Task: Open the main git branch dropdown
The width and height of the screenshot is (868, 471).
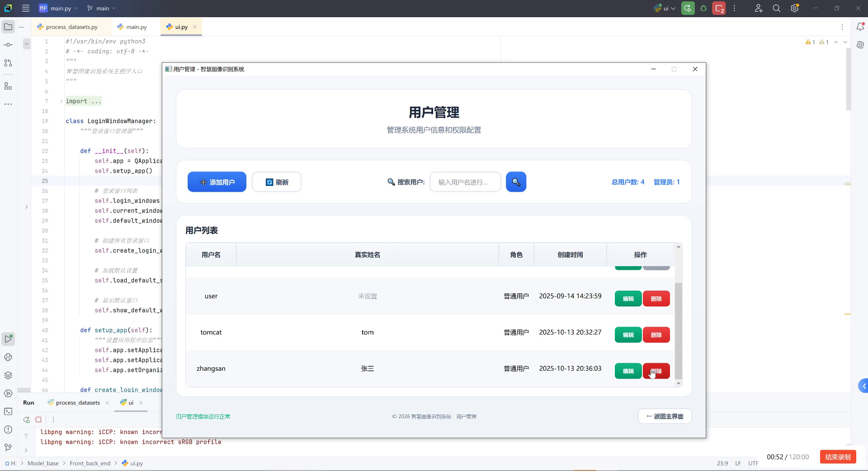Action: [x=101, y=8]
